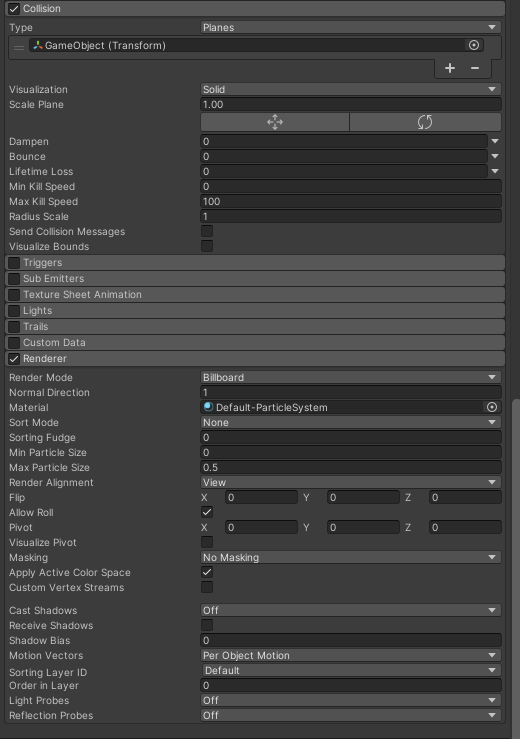
Task: Expand the Texture Sheet Animation header
Action: (x=255, y=295)
